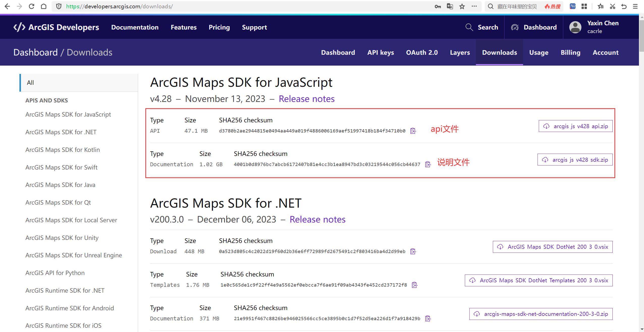644x332 pixels.
Task: Click the translate page icon
Action: pyautogui.click(x=450, y=6)
